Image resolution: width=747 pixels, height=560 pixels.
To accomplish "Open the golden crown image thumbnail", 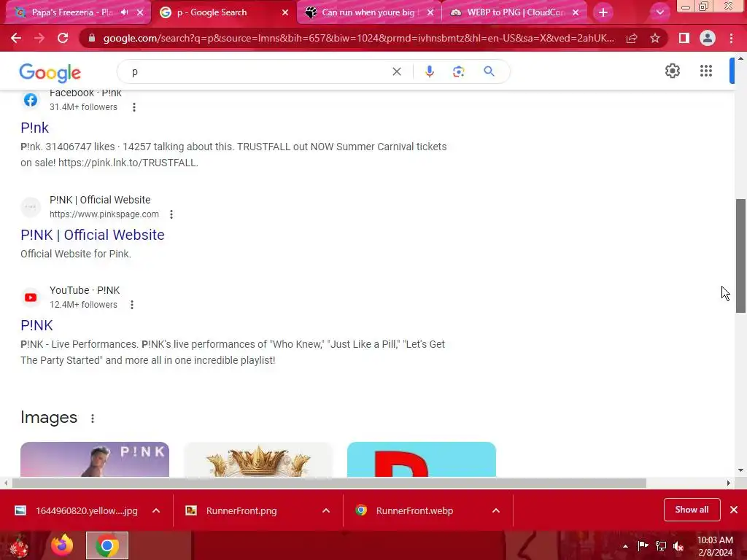I will (x=258, y=459).
